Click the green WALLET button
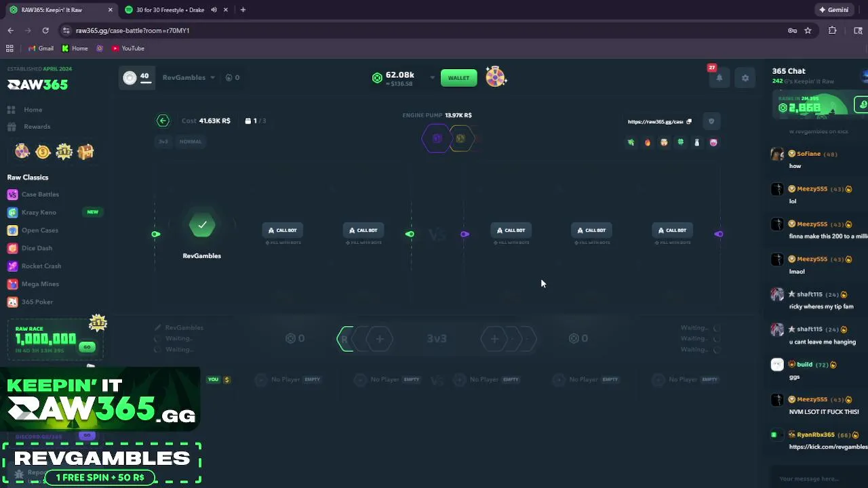868x488 pixels. click(x=458, y=78)
